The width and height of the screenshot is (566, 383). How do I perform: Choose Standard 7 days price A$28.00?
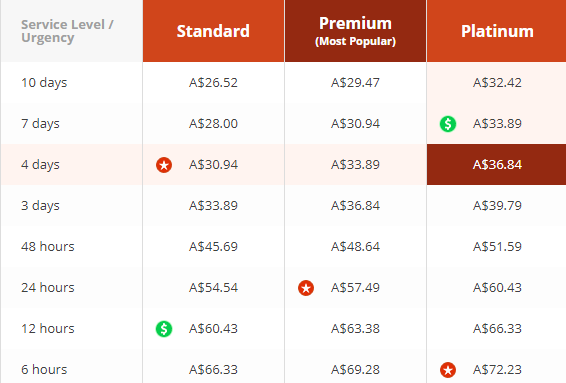(x=213, y=124)
